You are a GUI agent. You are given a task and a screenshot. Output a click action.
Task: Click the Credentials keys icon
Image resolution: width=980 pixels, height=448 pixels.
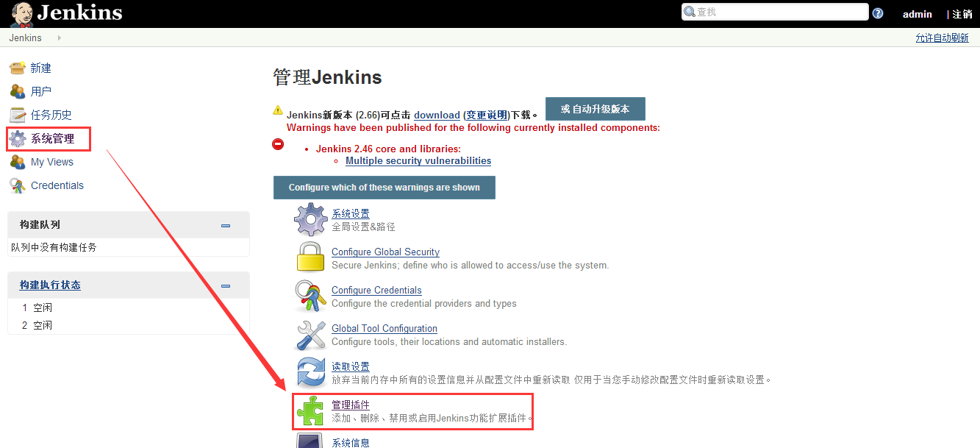tap(18, 185)
